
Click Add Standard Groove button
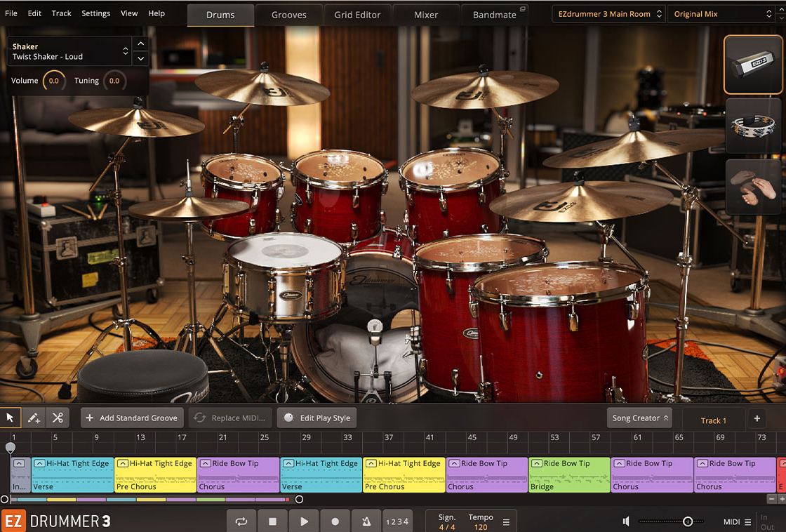(x=133, y=418)
